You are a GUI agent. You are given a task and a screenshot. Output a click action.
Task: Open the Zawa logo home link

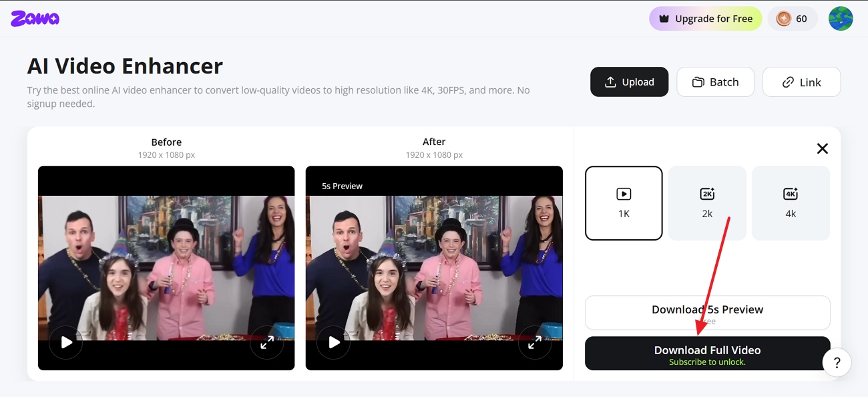35,19
